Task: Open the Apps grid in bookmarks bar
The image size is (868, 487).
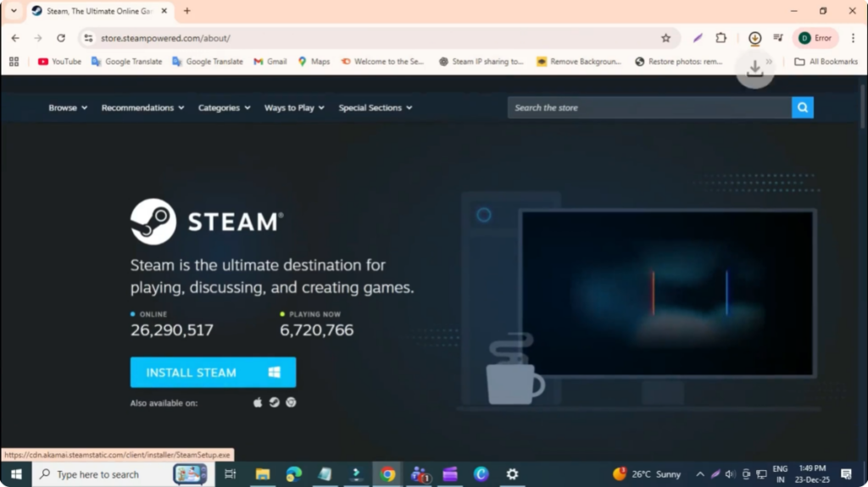Action: 14,62
